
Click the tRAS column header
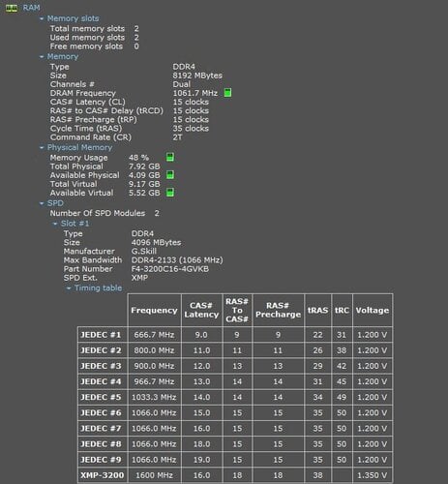coord(318,311)
